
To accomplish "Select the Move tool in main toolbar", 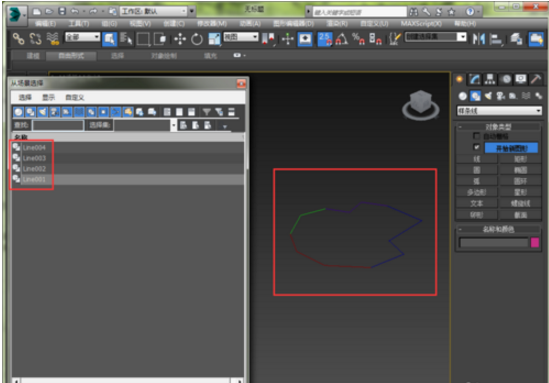I will point(180,39).
